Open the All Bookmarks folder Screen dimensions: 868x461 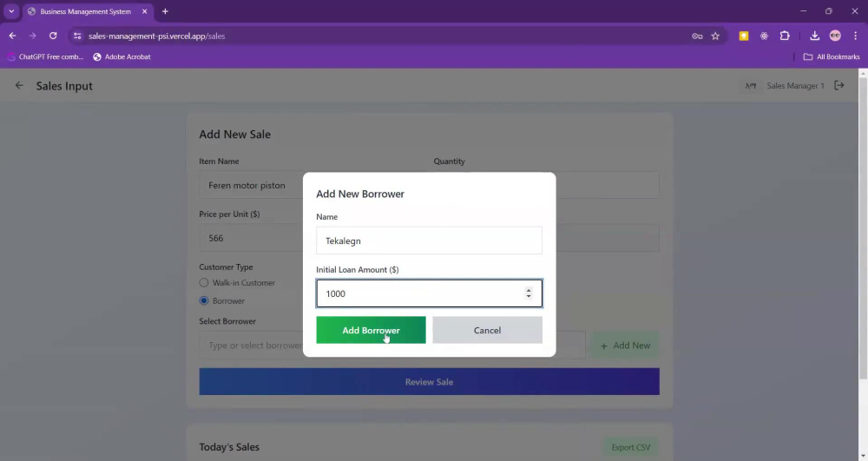pos(832,56)
